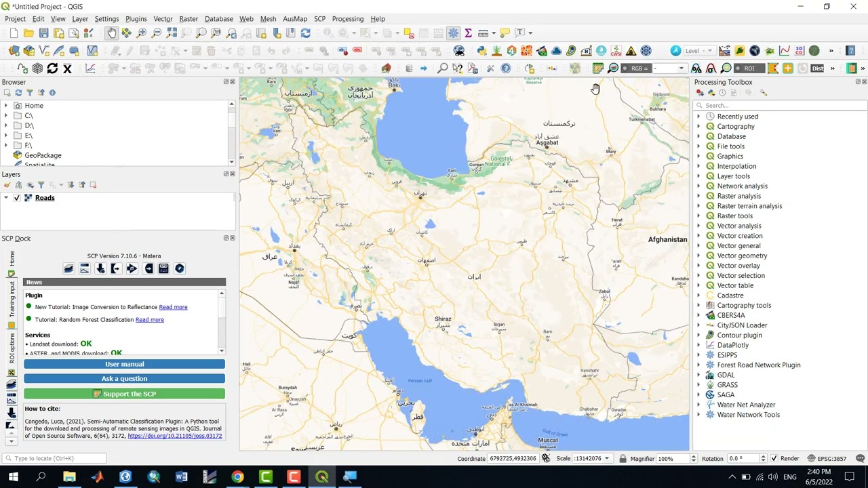Click the blue Identify question-mark help icon

tap(506, 68)
